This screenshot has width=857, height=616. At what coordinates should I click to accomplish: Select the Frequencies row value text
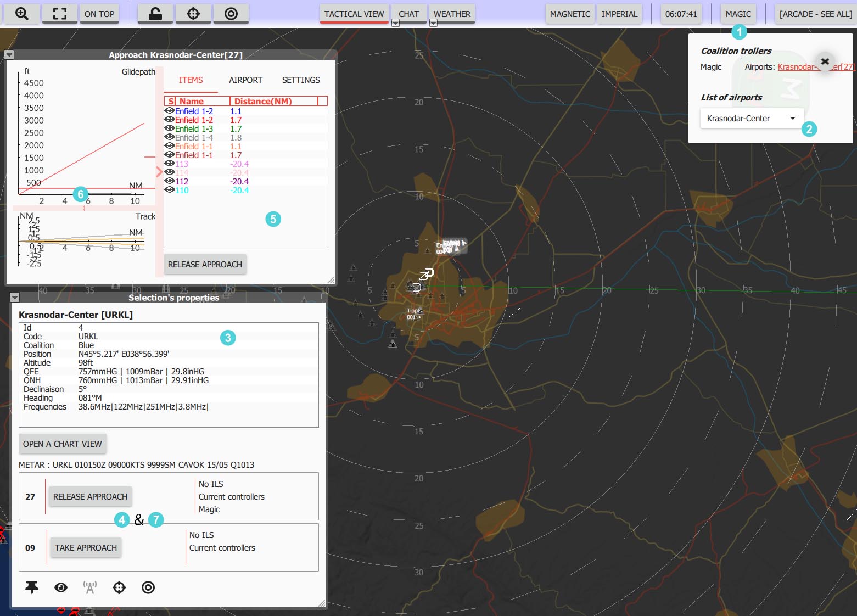tap(143, 407)
